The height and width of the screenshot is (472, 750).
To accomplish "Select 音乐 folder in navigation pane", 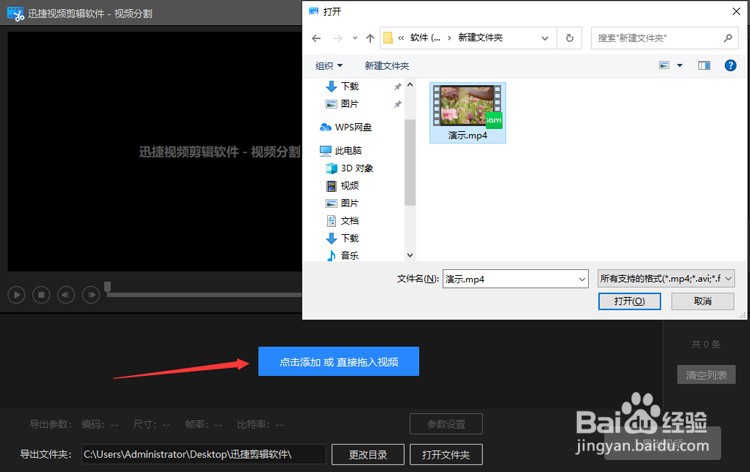I will 349,255.
